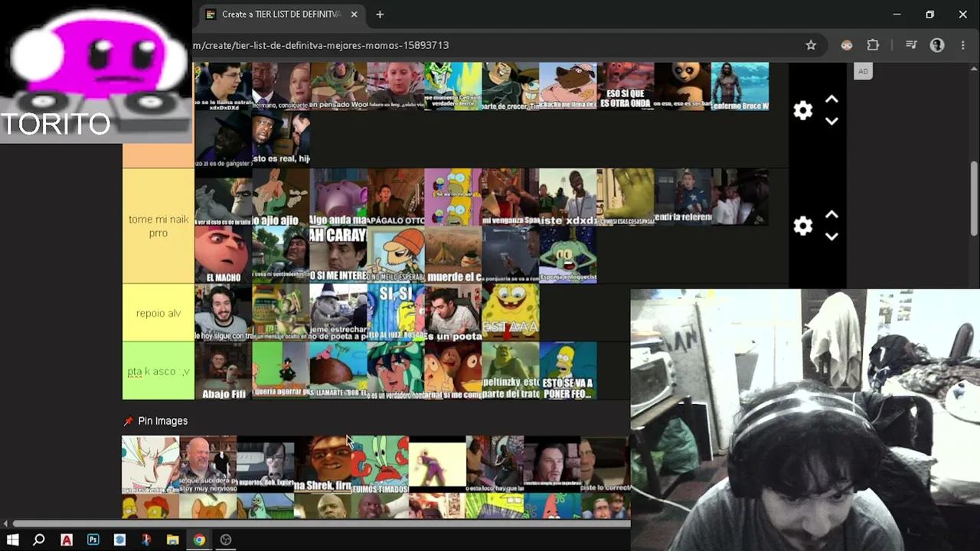Open the Chrome three-dot menu

click(963, 45)
